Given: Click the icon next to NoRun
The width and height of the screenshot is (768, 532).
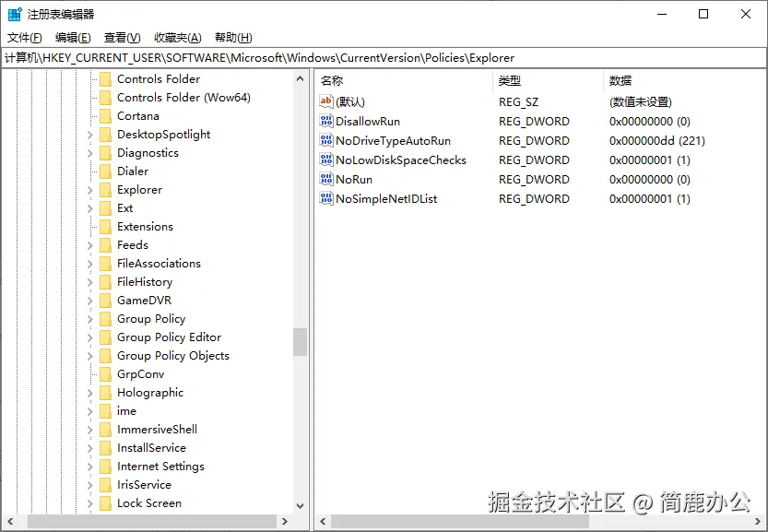Looking at the screenshot, I should click(327, 179).
